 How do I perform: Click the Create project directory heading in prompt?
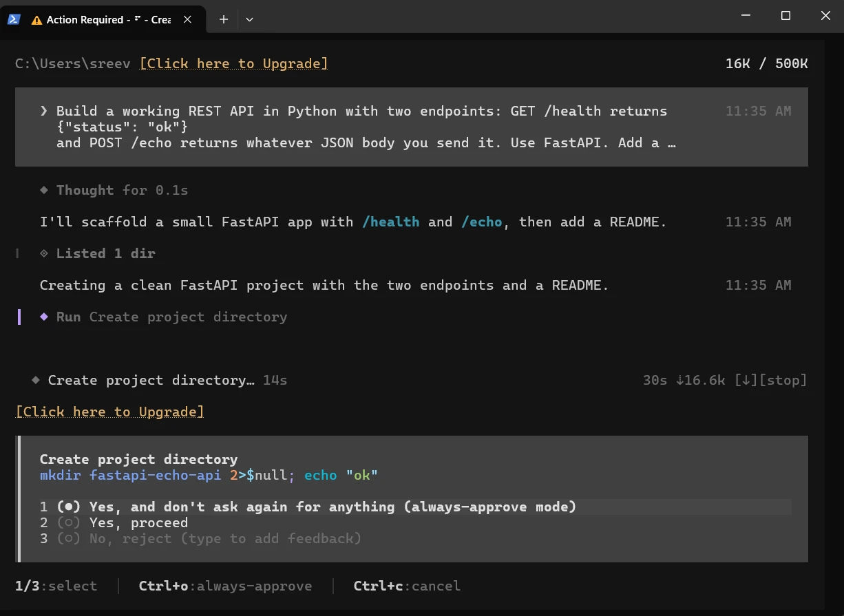point(138,459)
